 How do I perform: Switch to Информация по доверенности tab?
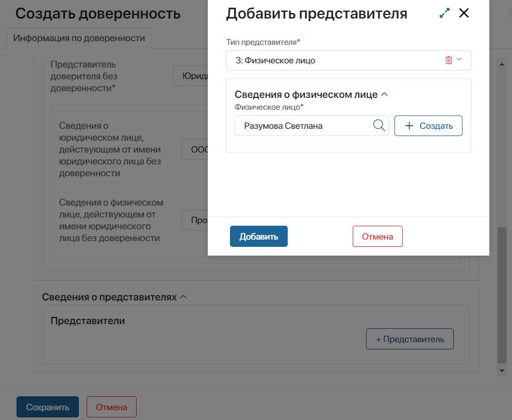click(x=79, y=38)
